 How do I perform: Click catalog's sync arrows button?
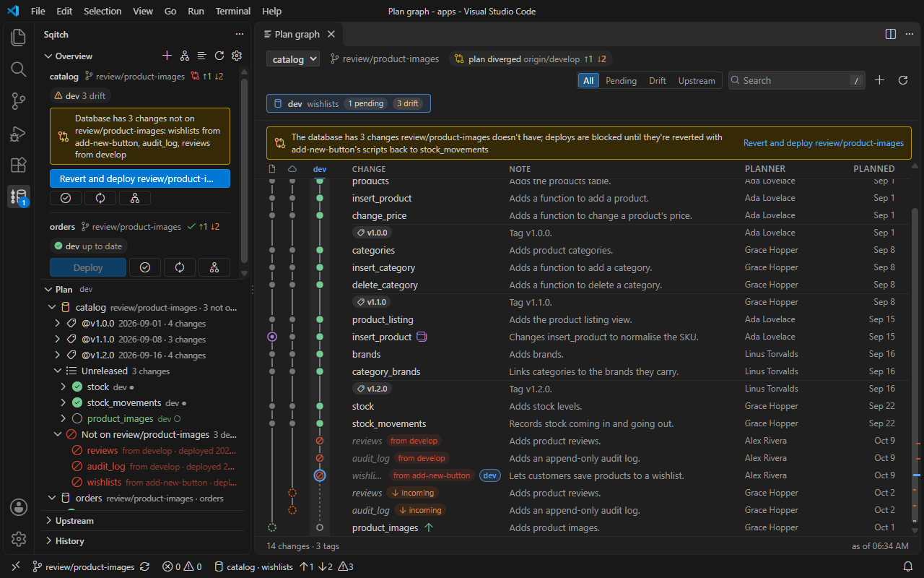point(100,198)
